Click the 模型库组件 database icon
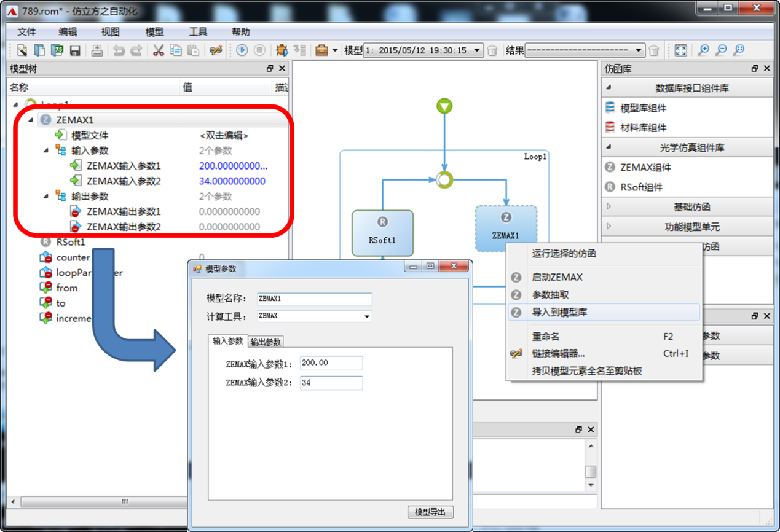 click(x=610, y=108)
